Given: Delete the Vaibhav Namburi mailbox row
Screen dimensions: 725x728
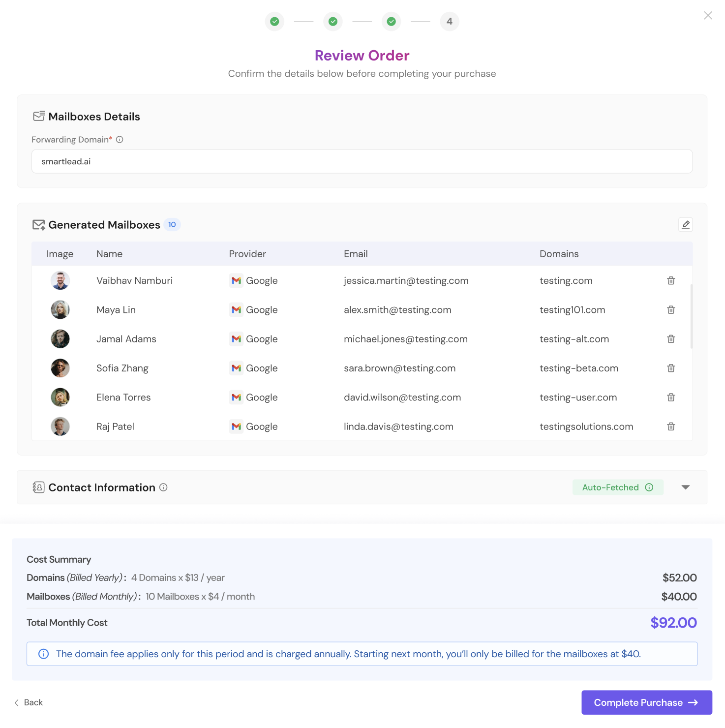Looking at the screenshot, I should [671, 280].
